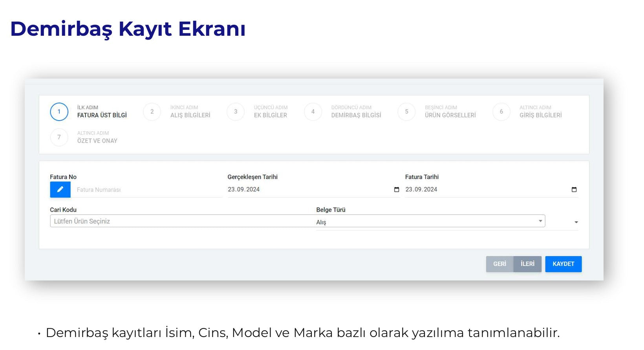Viewport: 644px width, 350px height.
Task: Click the Demirbaş Kayıt Ekranı heading
Action: point(128,29)
